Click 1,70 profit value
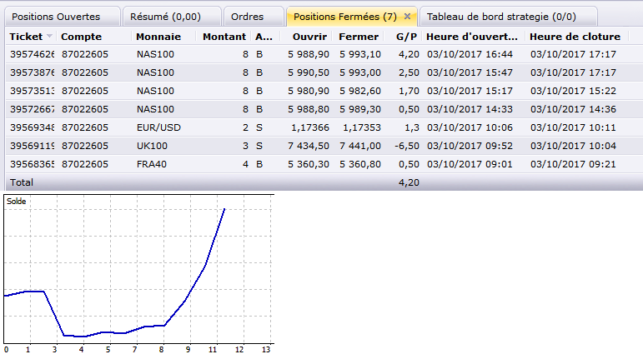 click(409, 91)
